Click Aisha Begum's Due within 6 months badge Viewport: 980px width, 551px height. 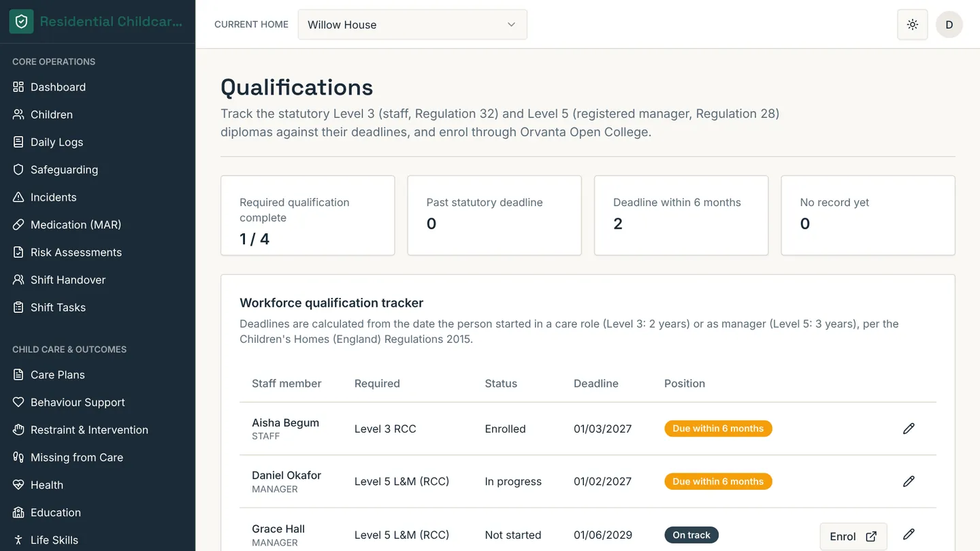(x=718, y=429)
